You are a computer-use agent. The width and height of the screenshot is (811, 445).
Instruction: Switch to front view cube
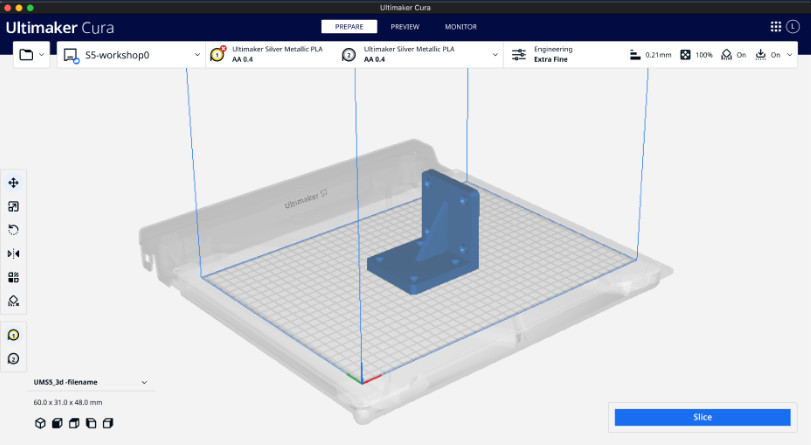point(57,423)
